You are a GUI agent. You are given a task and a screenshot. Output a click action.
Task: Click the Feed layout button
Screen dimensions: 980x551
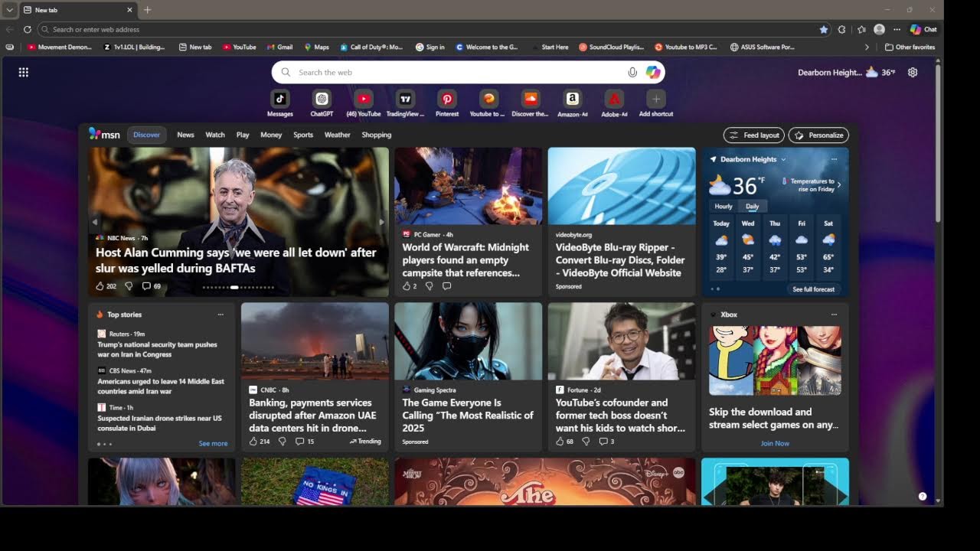point(754,135)
